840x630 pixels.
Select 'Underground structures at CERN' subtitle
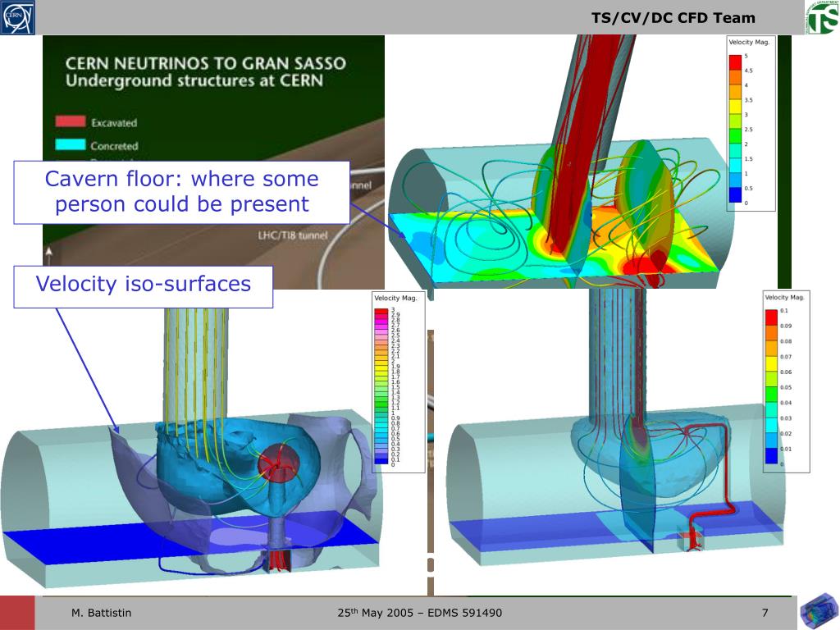[x=194, y=81]
